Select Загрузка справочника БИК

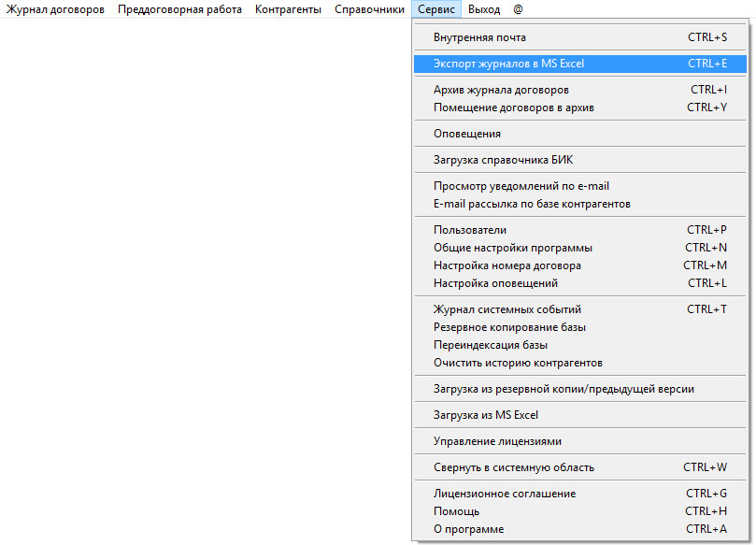[x=503, y=160]
